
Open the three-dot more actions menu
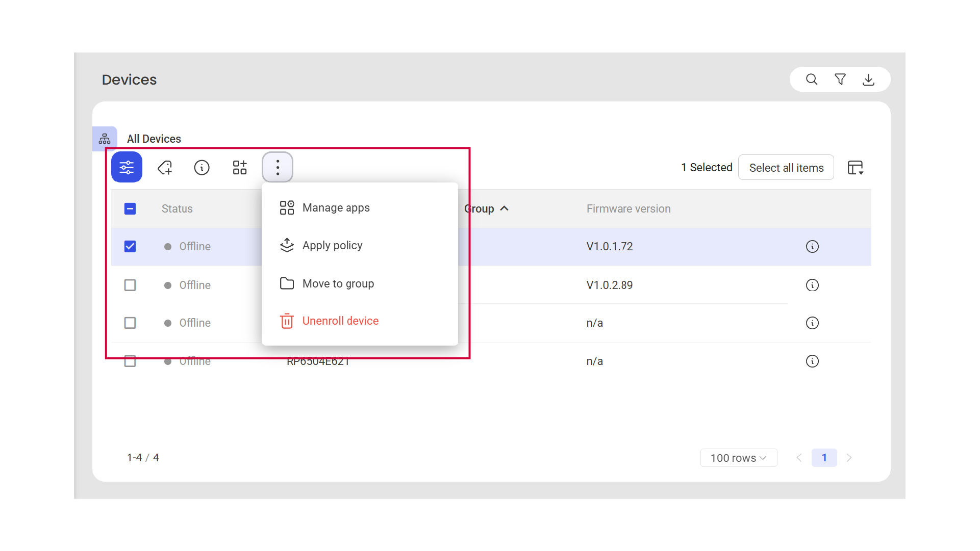click(278, 167)
